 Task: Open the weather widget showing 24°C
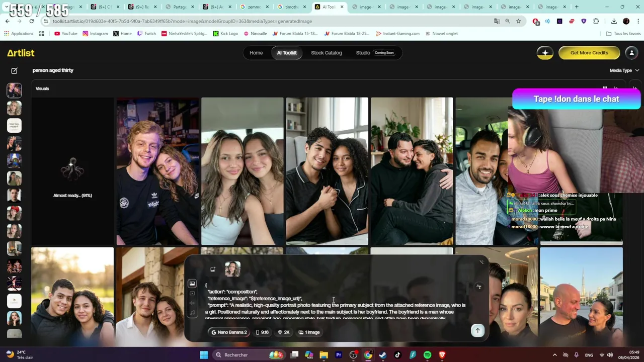click(x=19, y=355)
